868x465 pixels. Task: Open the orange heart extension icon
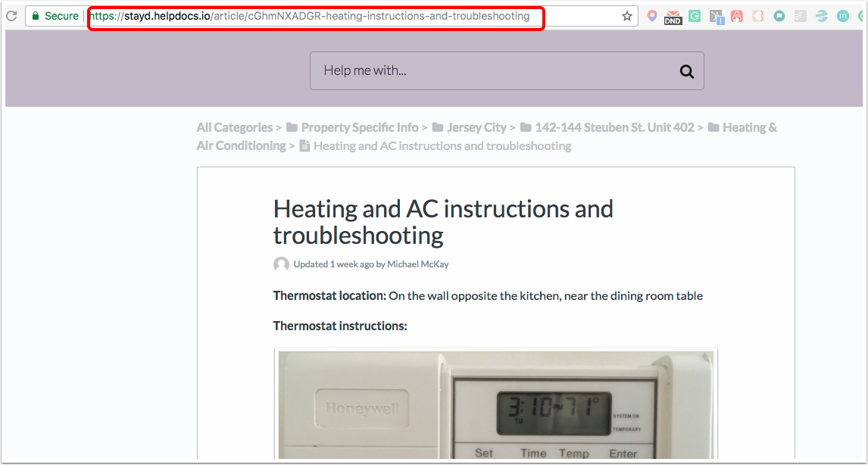click(x=758, y=17)
